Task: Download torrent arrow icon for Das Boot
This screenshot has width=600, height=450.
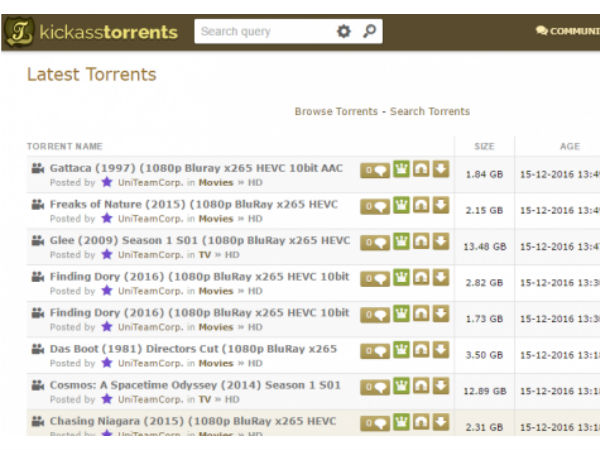Action: 441,350
